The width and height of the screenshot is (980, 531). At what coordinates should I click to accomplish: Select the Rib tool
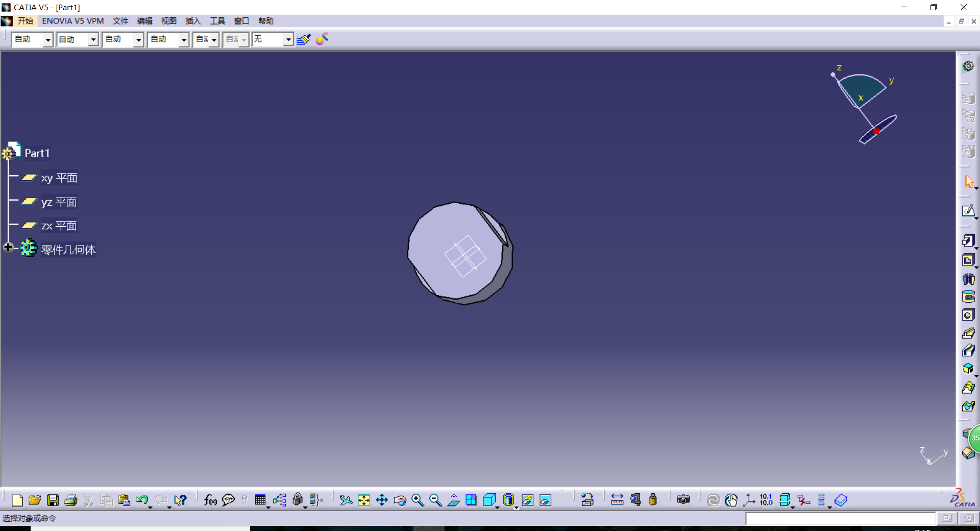coord(968,333)
